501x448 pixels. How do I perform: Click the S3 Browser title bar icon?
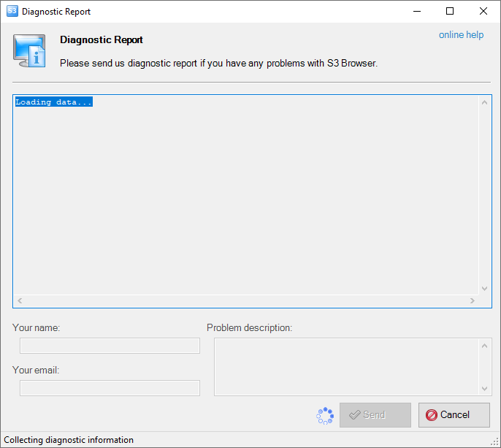[x=12, y=11]
